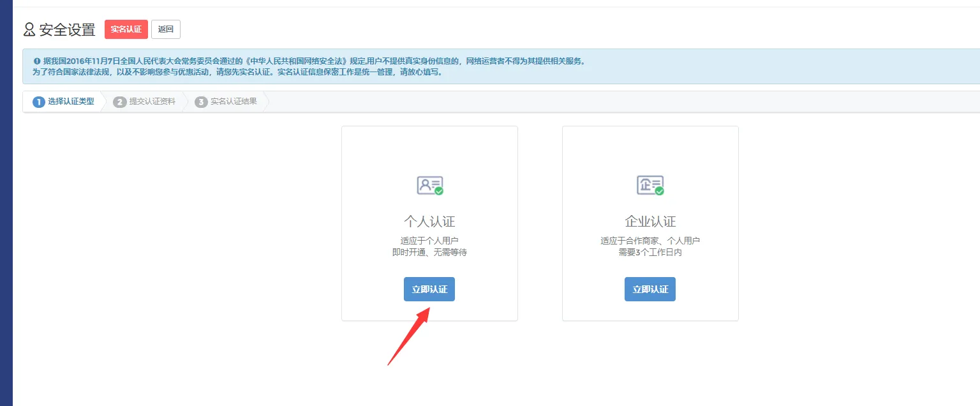Click the 安全设置 page heading text
980x406 pixels.
[x=67, y=29]
